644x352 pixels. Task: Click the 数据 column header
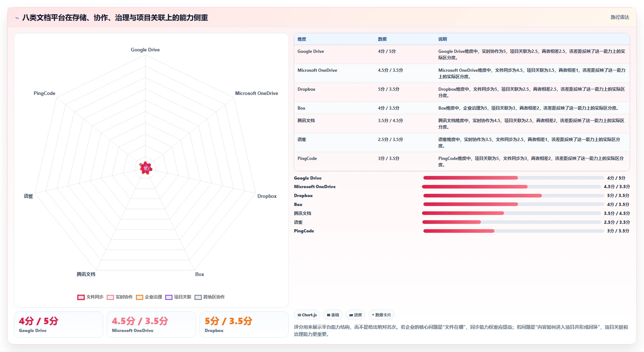tap(382, 39)
